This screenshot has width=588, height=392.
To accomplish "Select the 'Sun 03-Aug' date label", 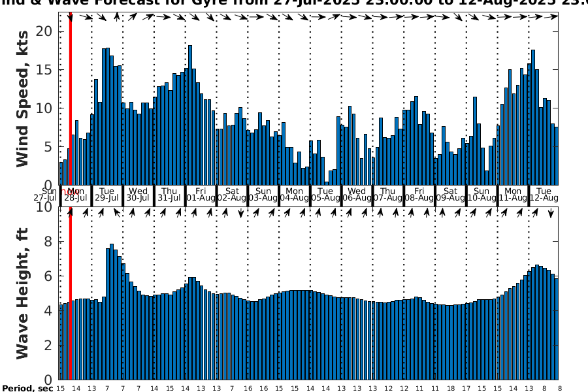I will [x=263, y=195].
